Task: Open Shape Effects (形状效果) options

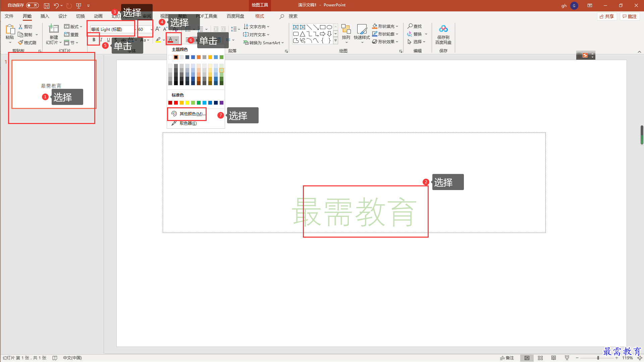Action: [x=385, y=42]
